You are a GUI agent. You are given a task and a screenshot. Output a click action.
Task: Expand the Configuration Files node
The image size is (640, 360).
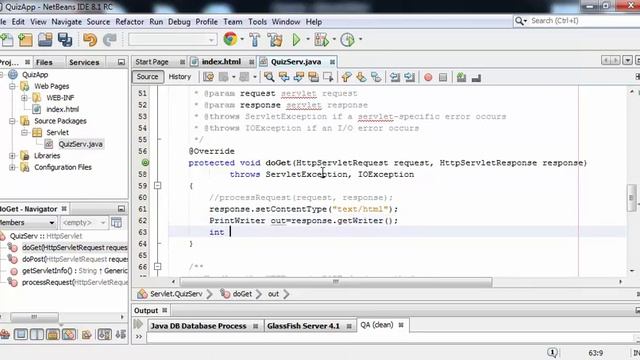tap(12, 167)
